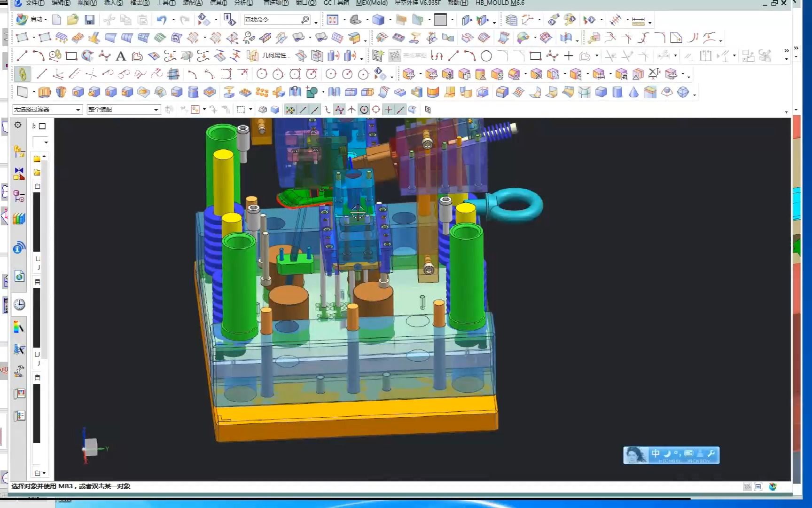Select the Extrude feature tool
The height and width of the screenshot is (508, 812).
coord(45,92)
